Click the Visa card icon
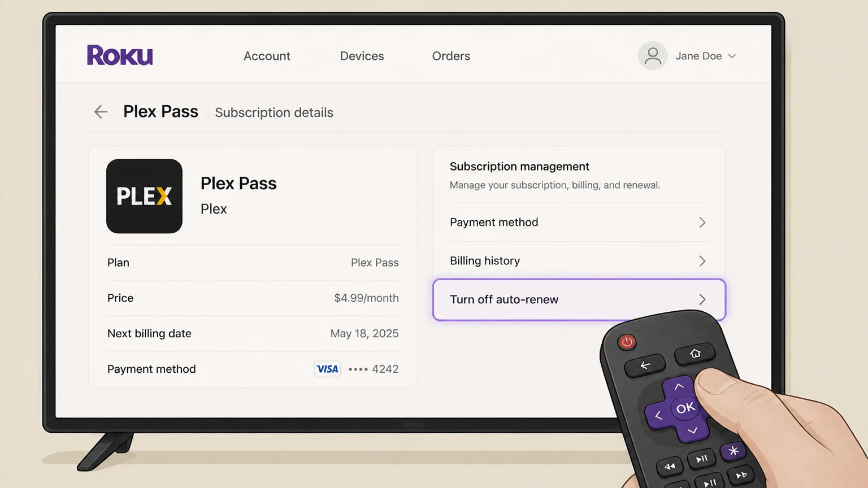Viewport: 868px width, 488px height. click(327, 369)
